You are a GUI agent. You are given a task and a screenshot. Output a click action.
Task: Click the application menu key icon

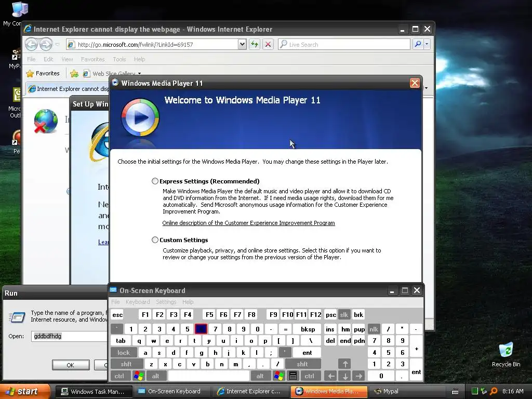coord(293,376)
